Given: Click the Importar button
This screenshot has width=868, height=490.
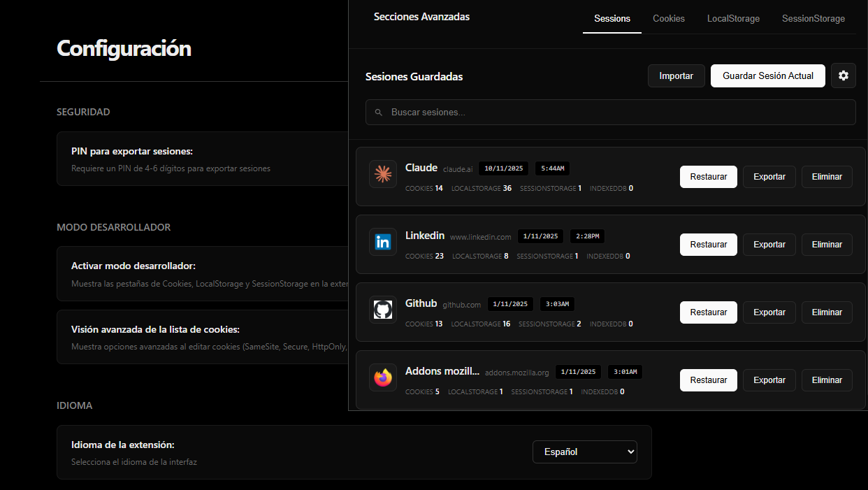Looking at the screenshot, I should pos(676,75).
